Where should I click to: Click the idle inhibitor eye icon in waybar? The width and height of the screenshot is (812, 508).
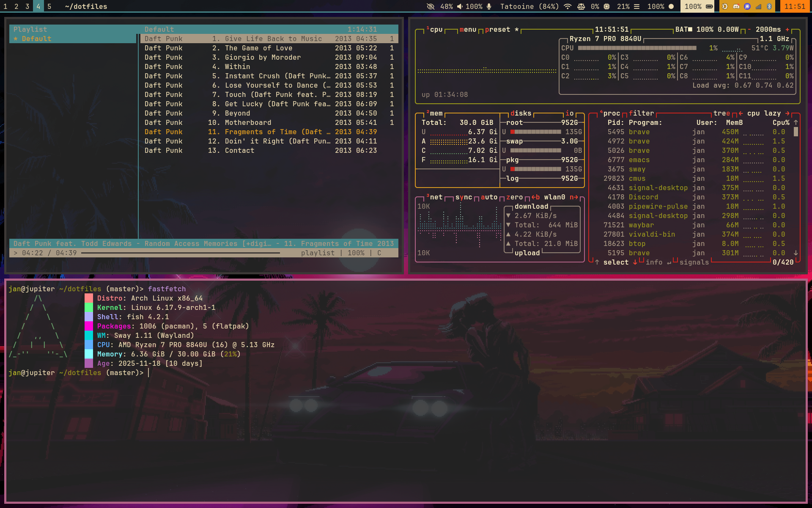point(430,6)
